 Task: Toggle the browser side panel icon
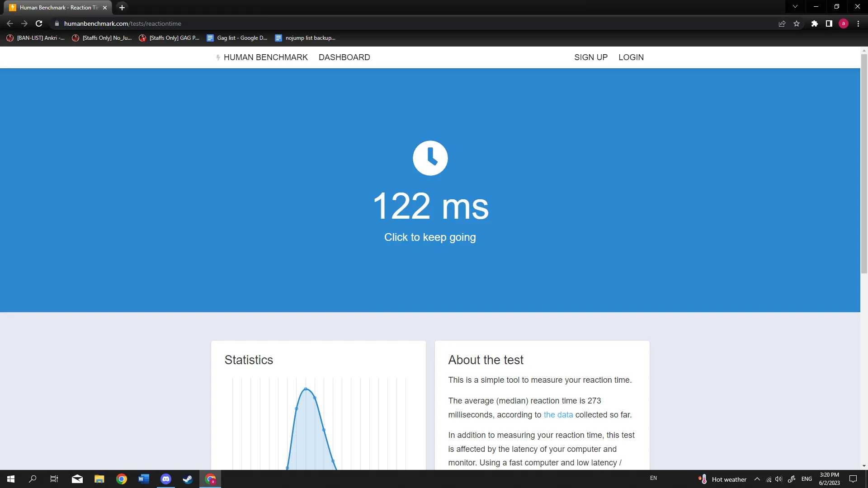click(x=829, y=23)
